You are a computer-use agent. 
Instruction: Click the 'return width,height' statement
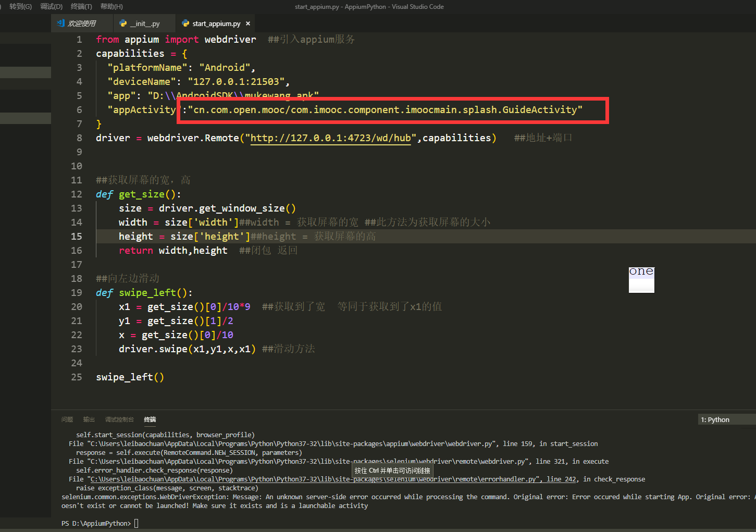[173, 251]
